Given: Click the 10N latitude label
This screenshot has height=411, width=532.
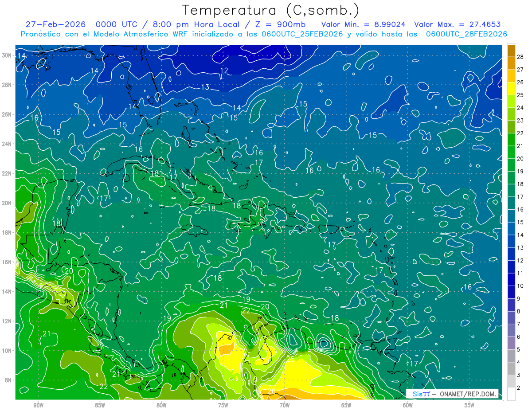Looking at the screenshot, I should (x=7, y=351).
